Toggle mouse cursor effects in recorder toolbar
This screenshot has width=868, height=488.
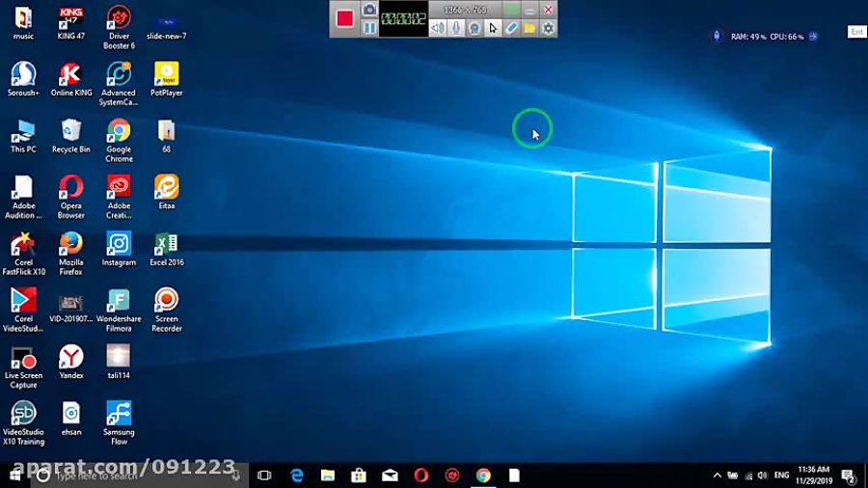coord(493,28)
